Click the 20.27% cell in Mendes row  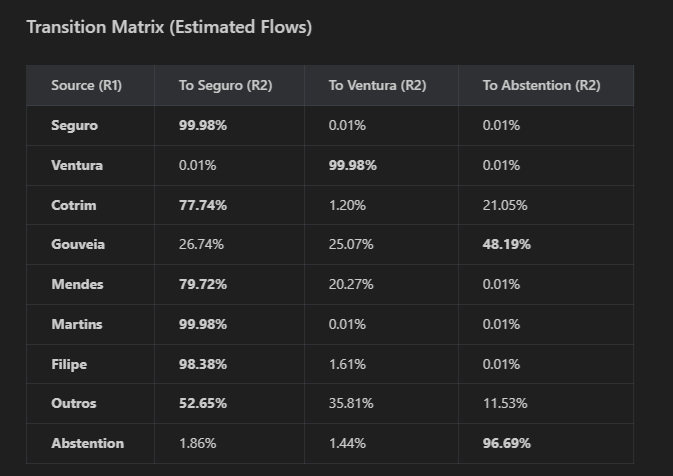(x=351, y=284)
